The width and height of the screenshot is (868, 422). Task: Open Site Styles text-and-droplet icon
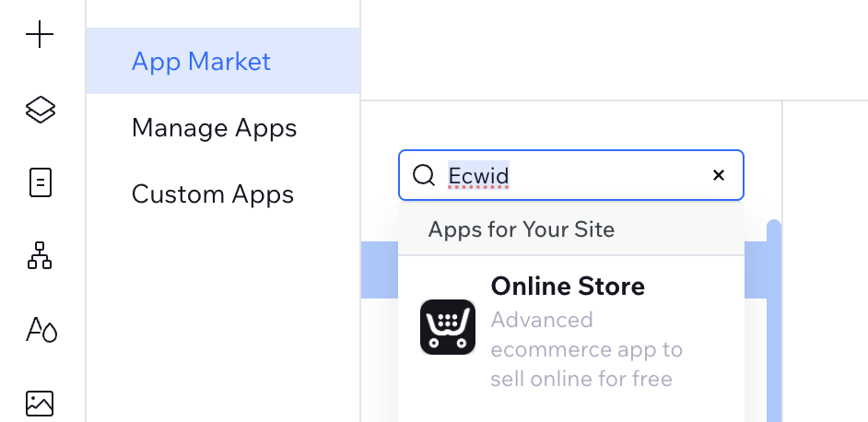coord(41,329)
